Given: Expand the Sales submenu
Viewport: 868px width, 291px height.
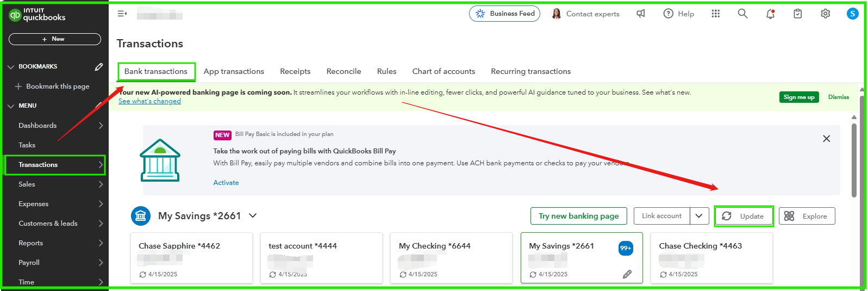Looking at the screenshot, I should [x=101, y=184].
